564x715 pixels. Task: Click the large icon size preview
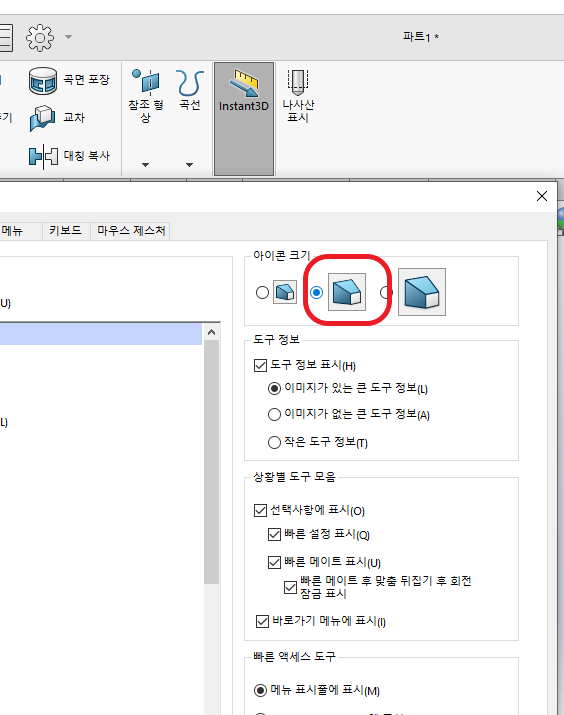coord(422,292)
